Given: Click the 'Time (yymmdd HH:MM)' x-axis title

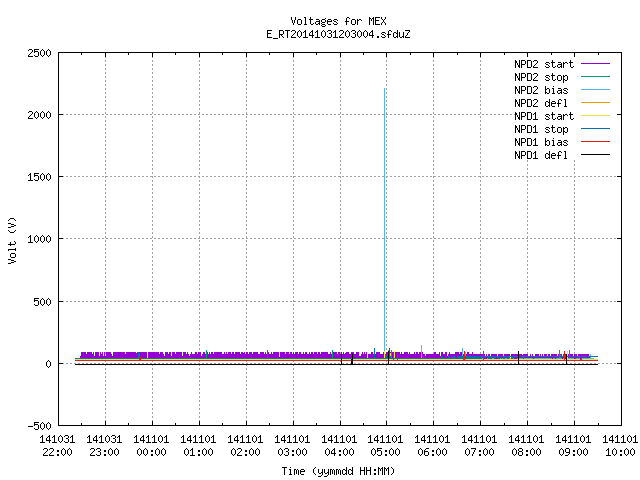Looking at the screenshot, I should pyautogui.click(x=338, y=471).
